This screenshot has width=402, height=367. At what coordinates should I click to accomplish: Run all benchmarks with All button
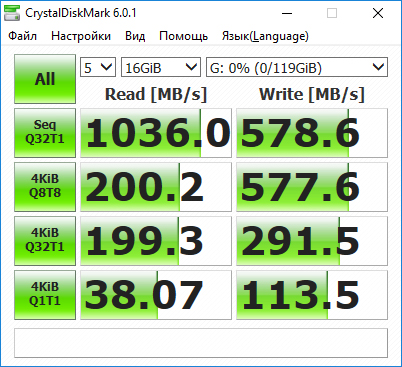coord(45,79)
